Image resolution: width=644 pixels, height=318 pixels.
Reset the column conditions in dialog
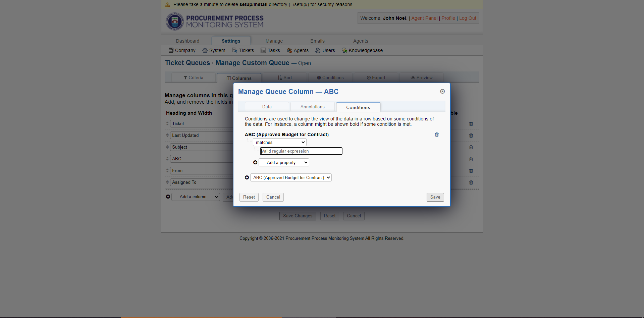249,197
